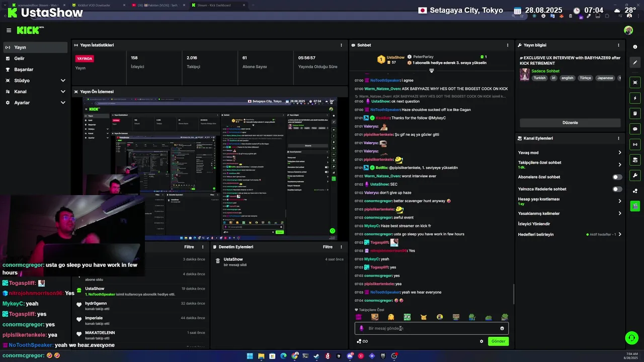
Task: Click the activity feed note icon in the right sidebar
Action: [x=635, y=114]
